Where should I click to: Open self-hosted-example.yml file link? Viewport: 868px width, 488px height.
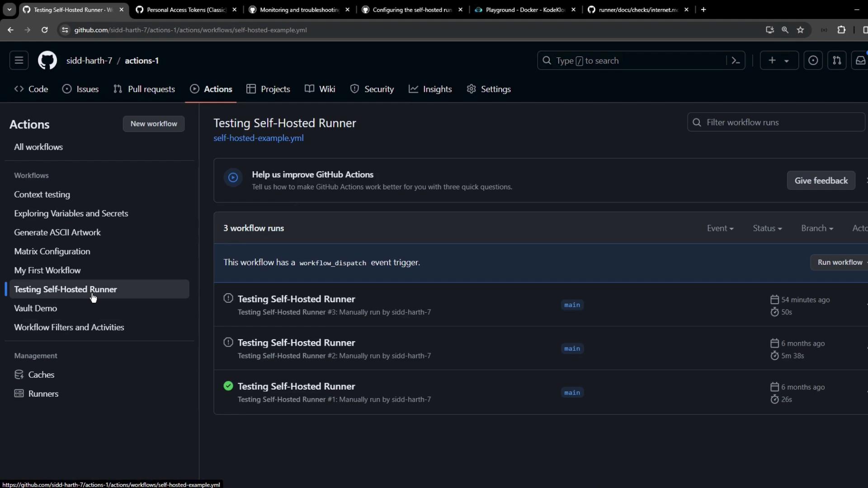coord(258,138)
